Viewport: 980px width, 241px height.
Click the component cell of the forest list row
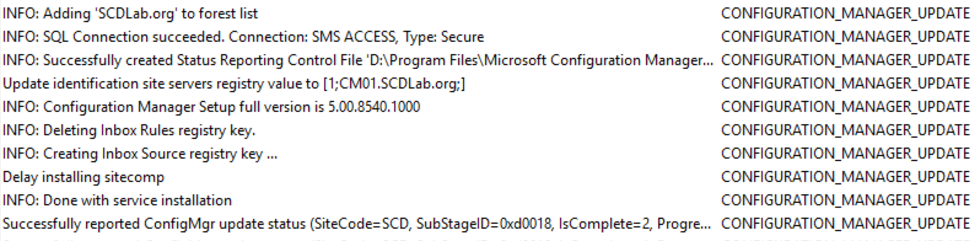846,14
